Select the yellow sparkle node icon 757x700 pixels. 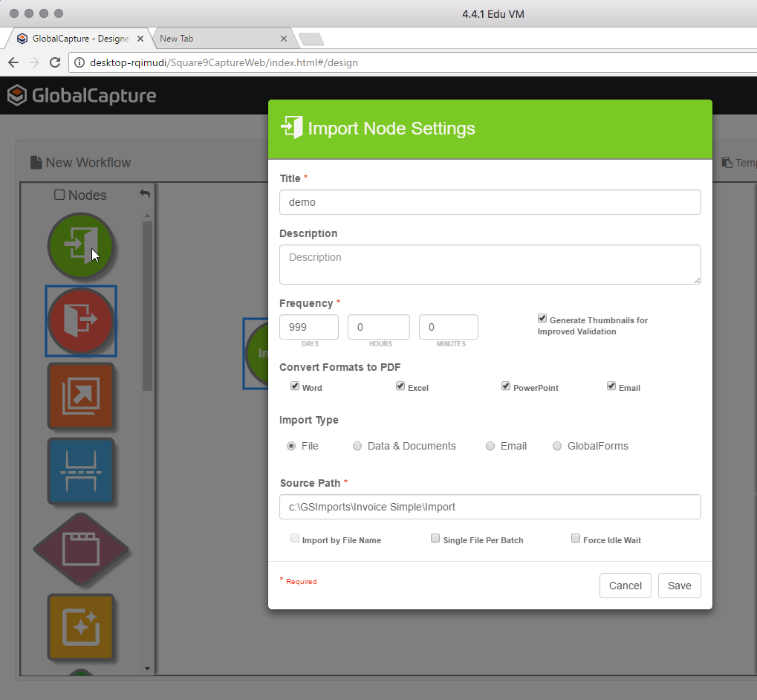click(x=80, y=626)
